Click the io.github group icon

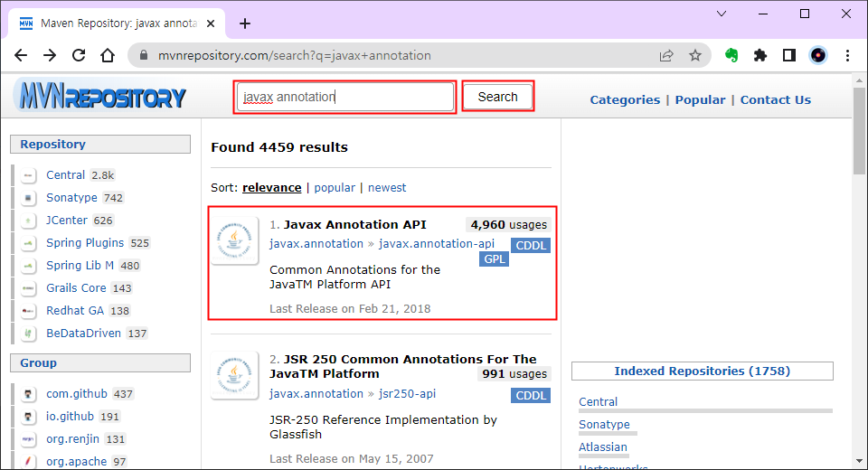click(28, 417)
